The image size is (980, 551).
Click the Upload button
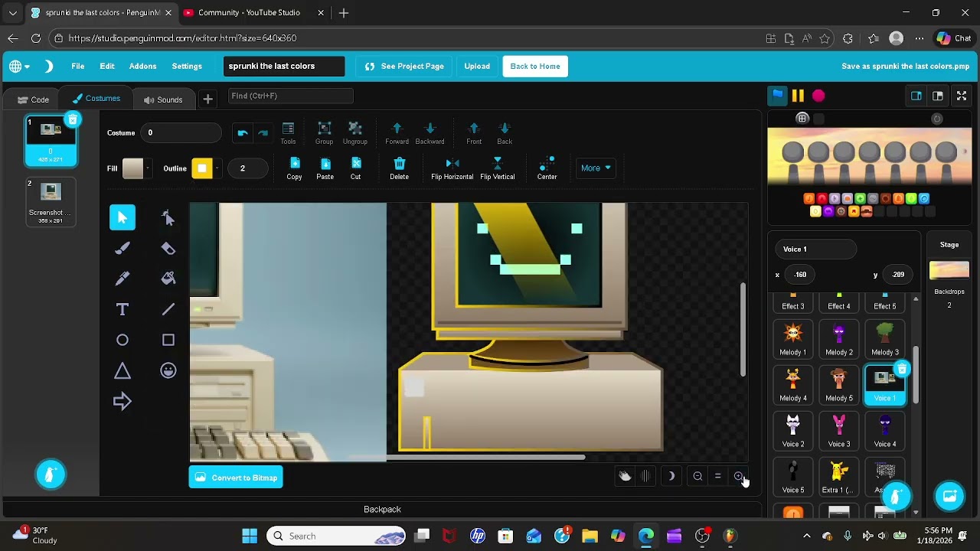coord(477,67)
